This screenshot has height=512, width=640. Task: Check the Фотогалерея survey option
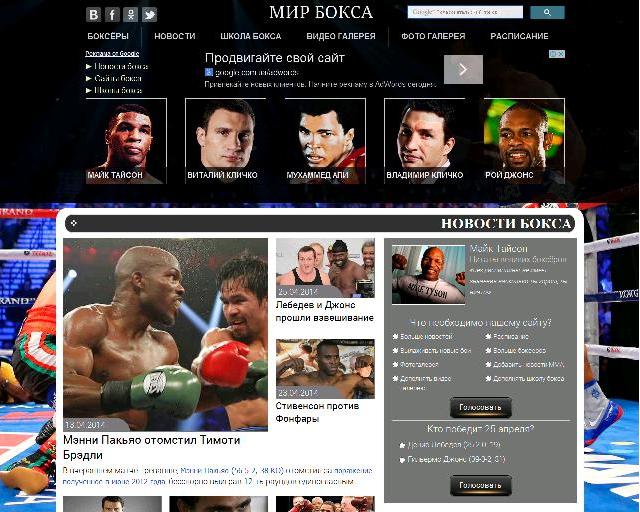pyautogui.click(x=416, y=364)
